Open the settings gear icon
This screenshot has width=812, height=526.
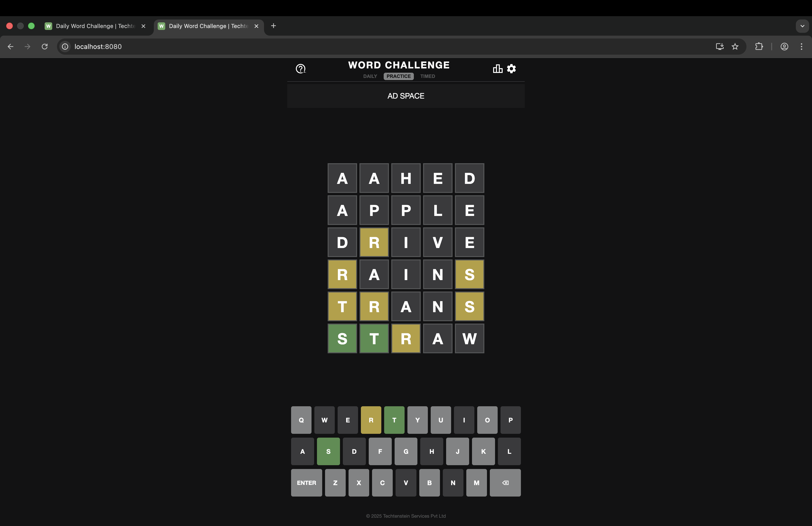pyautogui.click(x=511, y=69)
